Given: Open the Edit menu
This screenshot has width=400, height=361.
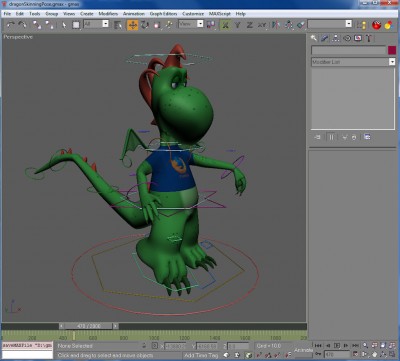Looking at the screenshot, I should (x=20, y=14).
